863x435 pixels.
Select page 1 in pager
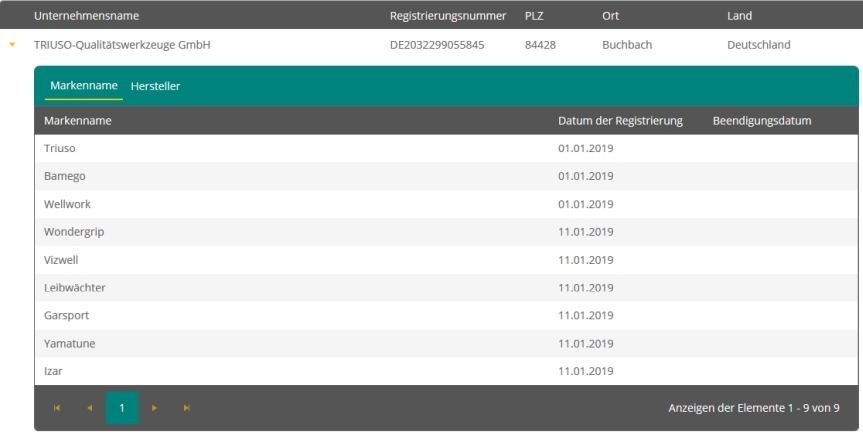click(x=122, y=408)
